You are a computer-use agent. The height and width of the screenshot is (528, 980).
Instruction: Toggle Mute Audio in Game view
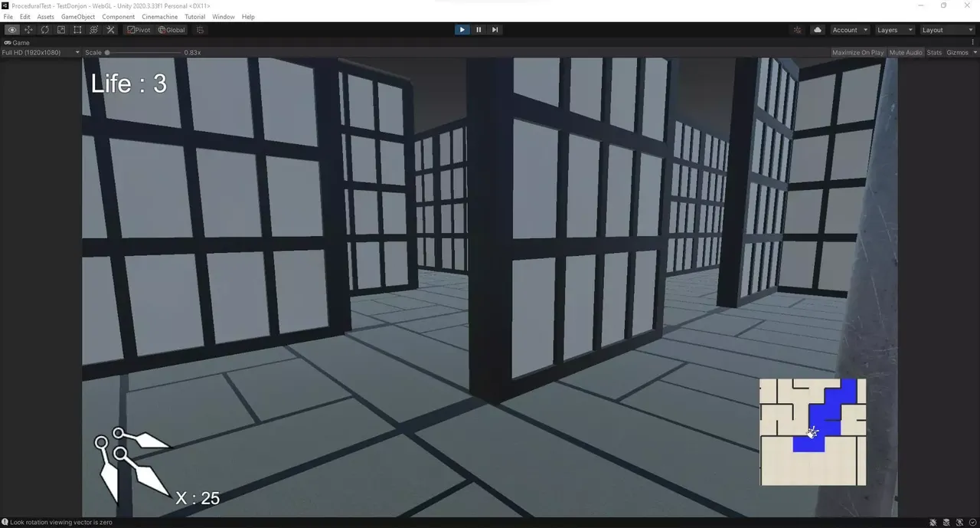pos(906,53)
